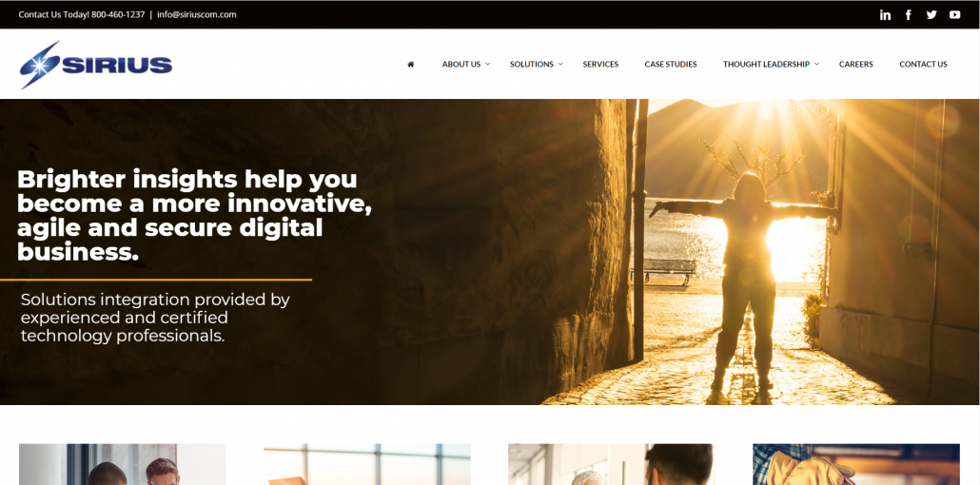Open the fourth thumbnail with work glove

(856, 464)
